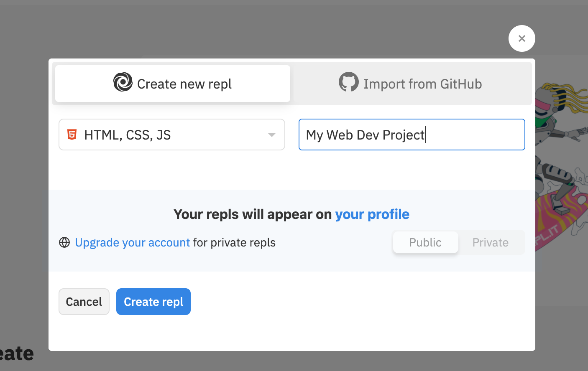This screenshot has height=371, width=588.
Task: Close the dialog with the X button
Action: click(x=522, y=38)
